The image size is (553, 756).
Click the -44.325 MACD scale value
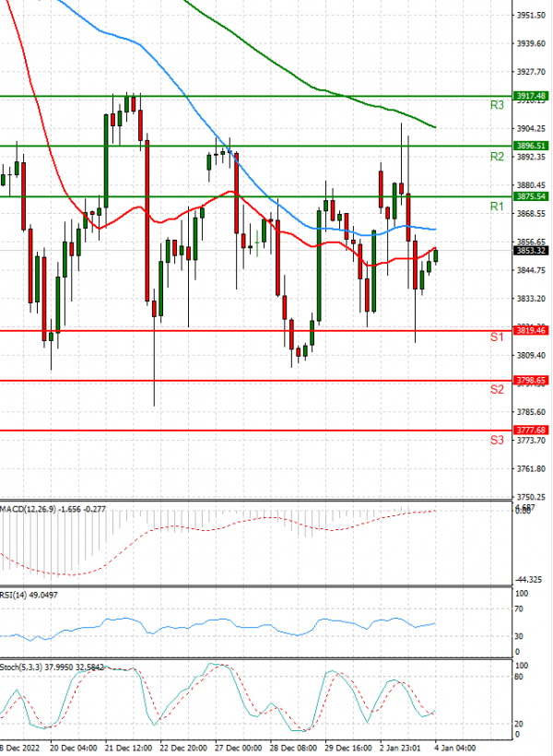tap(530, 580)
